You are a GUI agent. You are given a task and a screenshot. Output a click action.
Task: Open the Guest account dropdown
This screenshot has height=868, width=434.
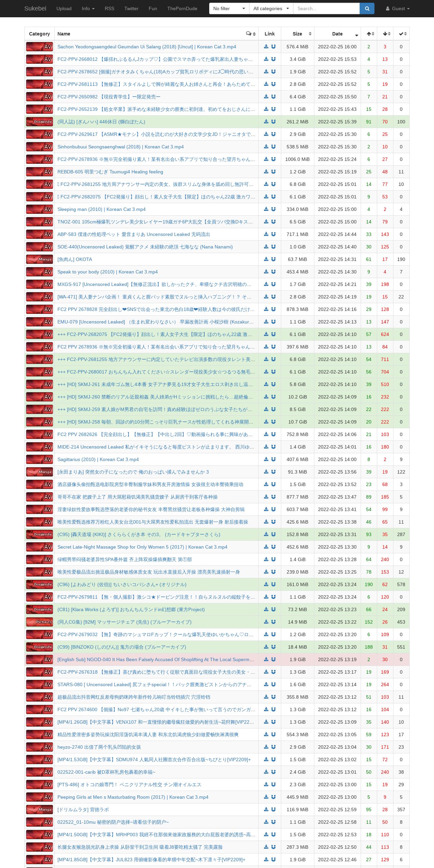pos(398,8)
